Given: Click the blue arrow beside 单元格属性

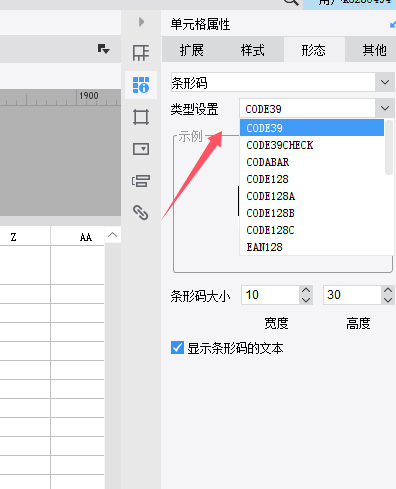Looking at the screenshot, I should point(393,24).
